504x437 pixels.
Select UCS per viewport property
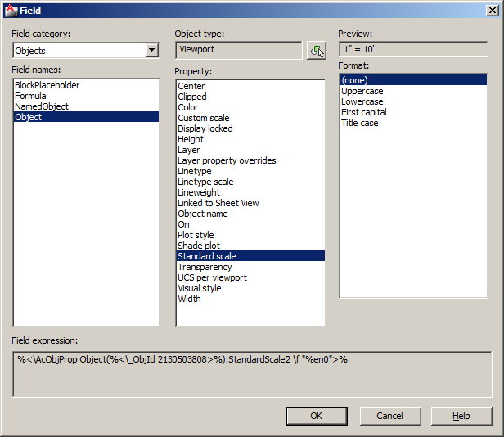[250, 277]
